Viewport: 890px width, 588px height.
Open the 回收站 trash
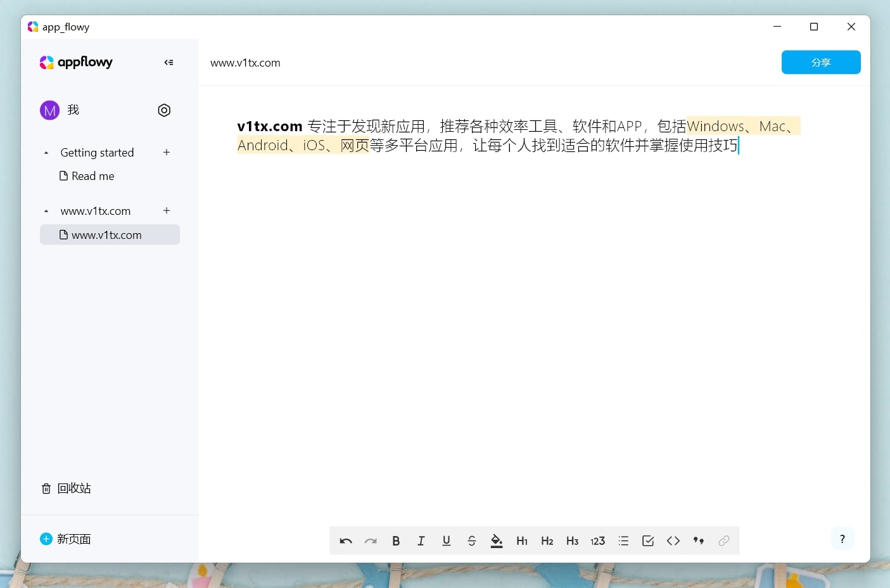coord(66,489)
